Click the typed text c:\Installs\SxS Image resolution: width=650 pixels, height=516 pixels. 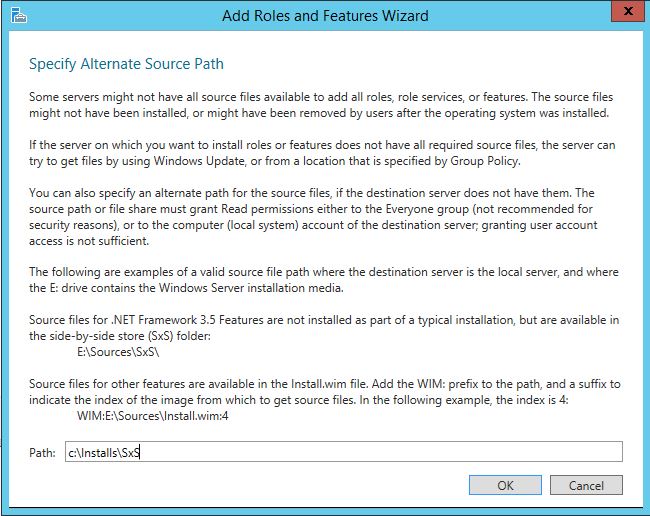tap(104, 453)
